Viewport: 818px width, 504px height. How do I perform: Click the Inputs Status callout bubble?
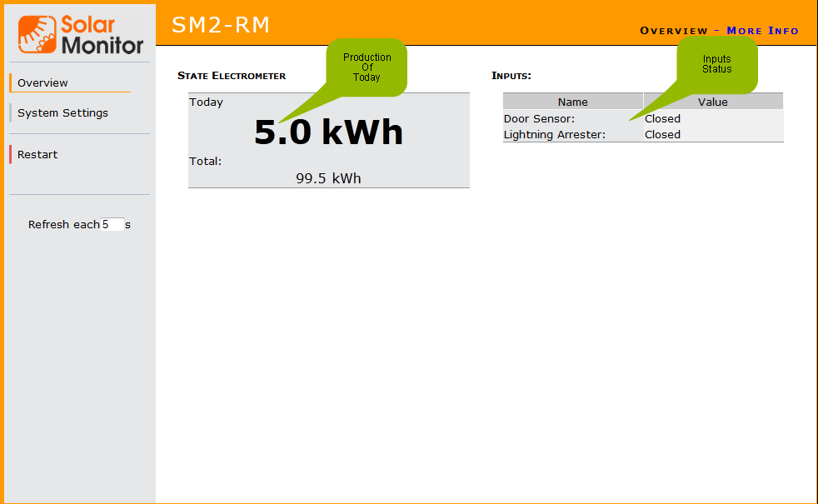coord(716,63)
